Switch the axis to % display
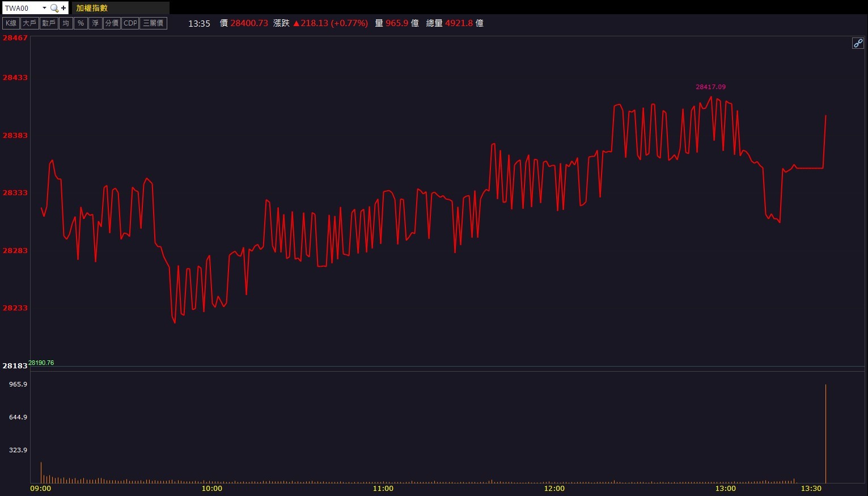Screen dimensions: 868x496 coord(81,23)
